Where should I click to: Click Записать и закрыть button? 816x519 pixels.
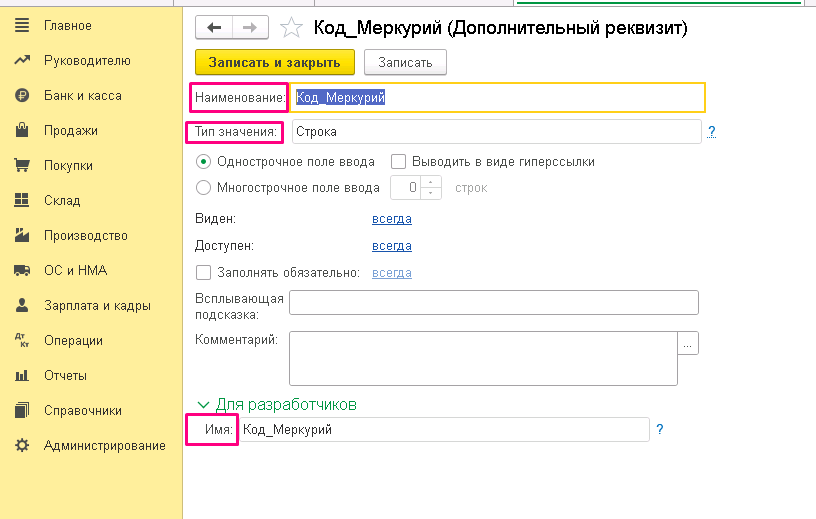click(x=275, y=62)
